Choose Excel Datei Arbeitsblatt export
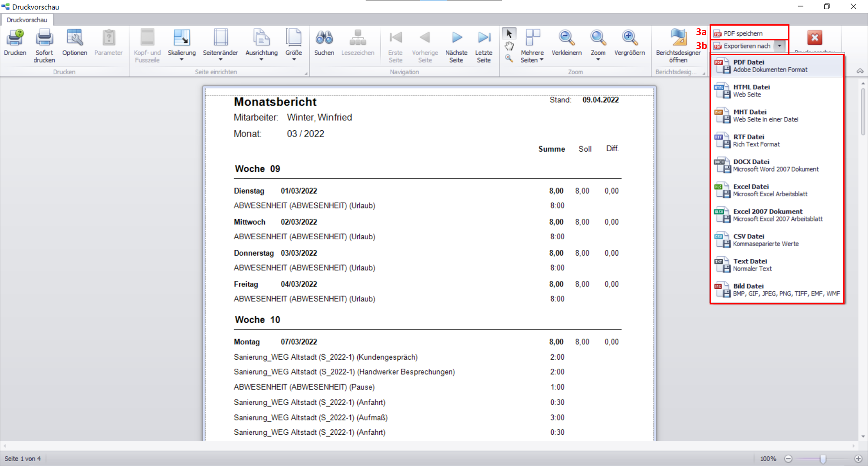 777,190
